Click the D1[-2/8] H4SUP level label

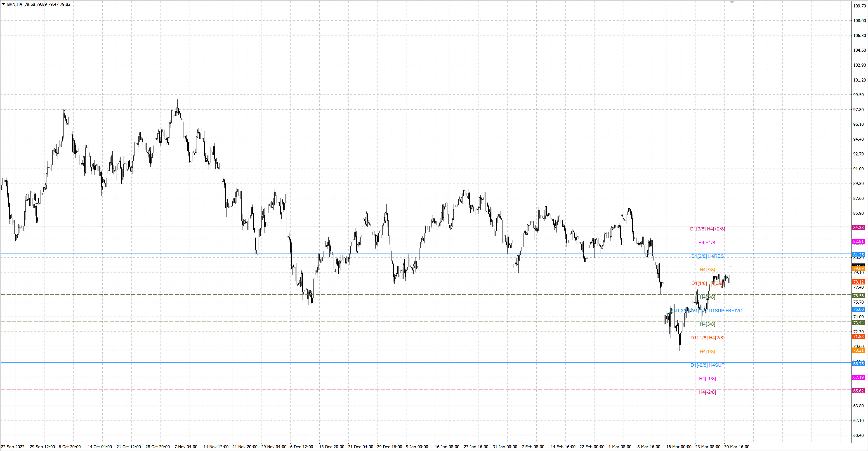[x=707, y=365]
